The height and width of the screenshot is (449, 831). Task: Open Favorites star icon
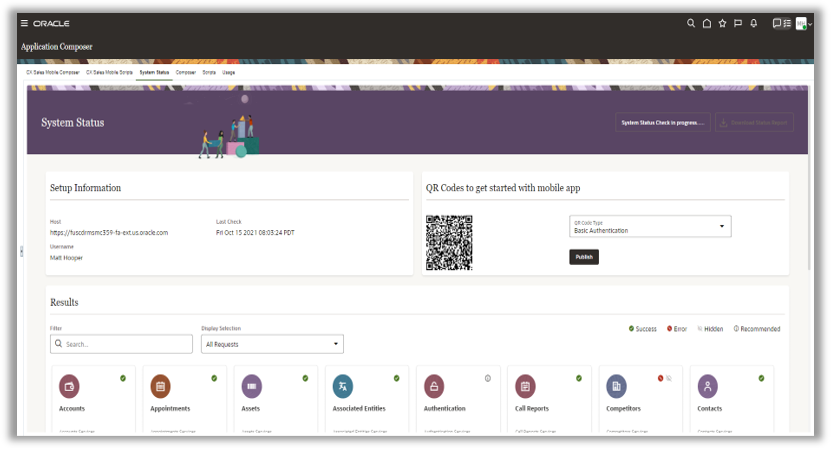[x=722, y=23]
